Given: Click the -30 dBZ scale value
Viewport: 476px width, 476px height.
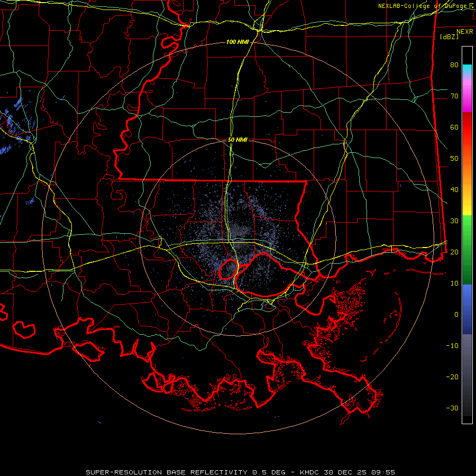Looking at the screenshot, I should pos(452,408).
